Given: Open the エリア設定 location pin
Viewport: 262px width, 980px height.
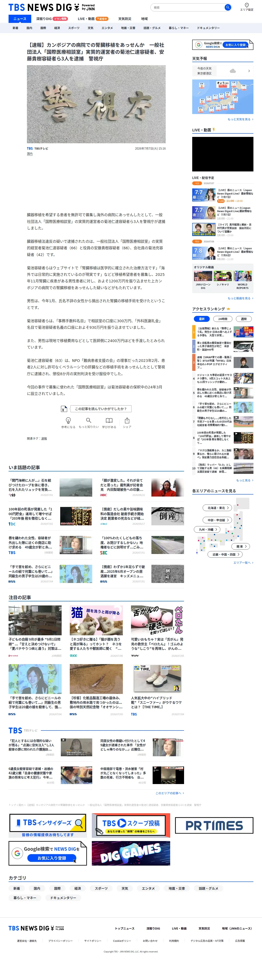Looking at the screenshot, I should coord(246,5).
